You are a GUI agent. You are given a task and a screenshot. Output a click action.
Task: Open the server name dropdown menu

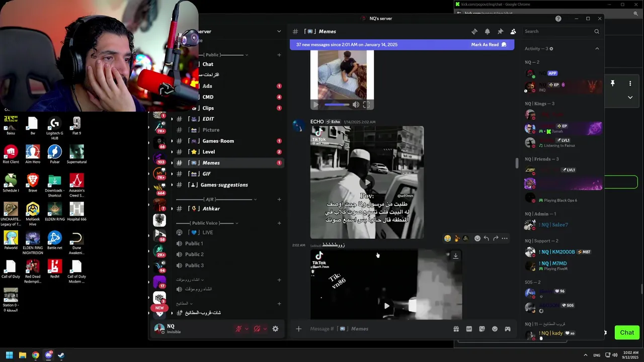coord(279,31)
